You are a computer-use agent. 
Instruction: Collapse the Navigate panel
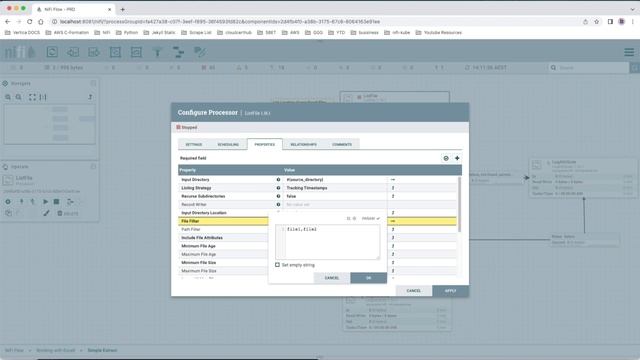pyautogui.click(x=93, y=83)
